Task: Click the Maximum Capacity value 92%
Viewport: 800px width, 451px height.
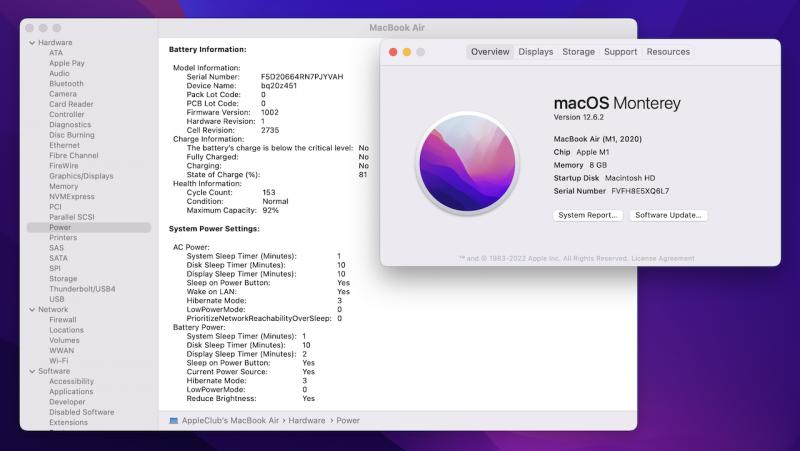Action: (x=270, y=211)
